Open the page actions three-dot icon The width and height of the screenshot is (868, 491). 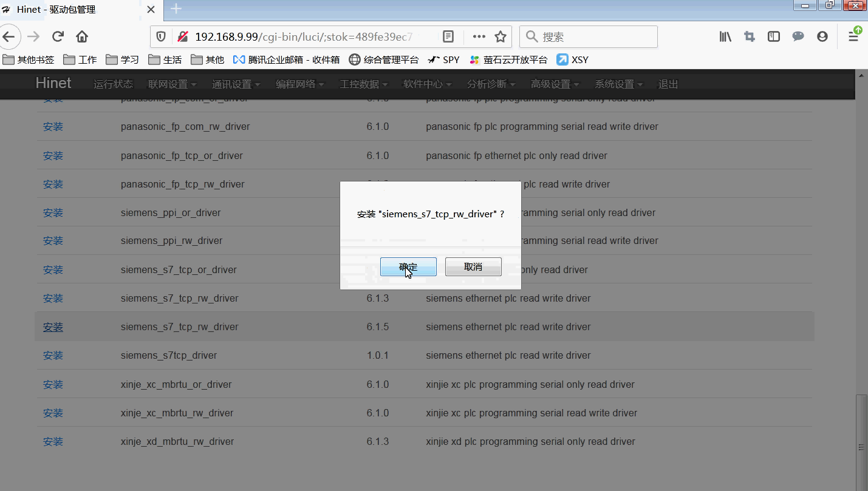point(479,37)
